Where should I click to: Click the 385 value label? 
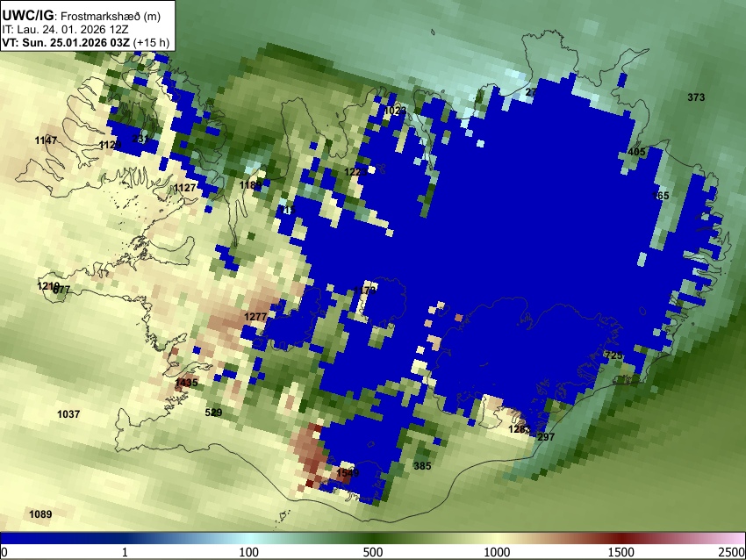tap(422, 466)
